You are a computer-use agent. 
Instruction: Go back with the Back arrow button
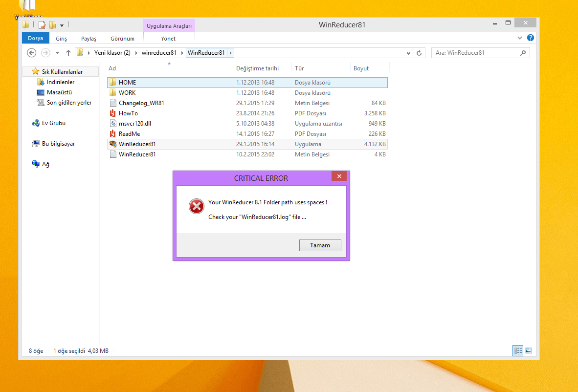32,53
